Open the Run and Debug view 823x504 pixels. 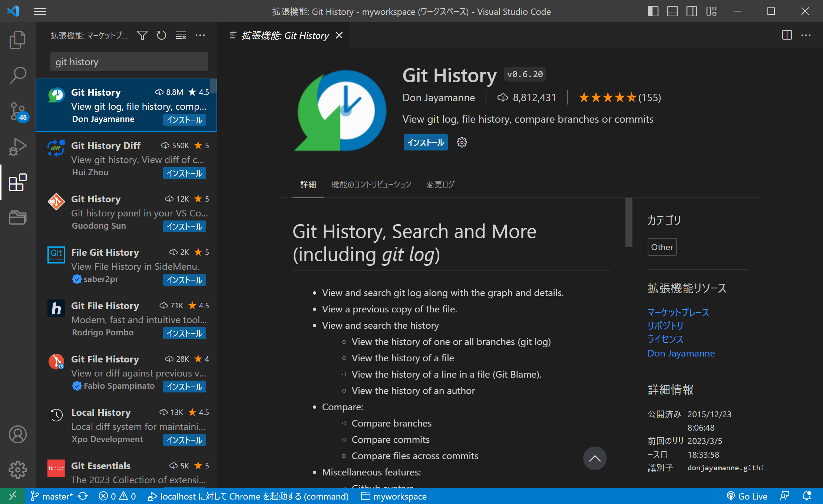click(x=17, y=147)
